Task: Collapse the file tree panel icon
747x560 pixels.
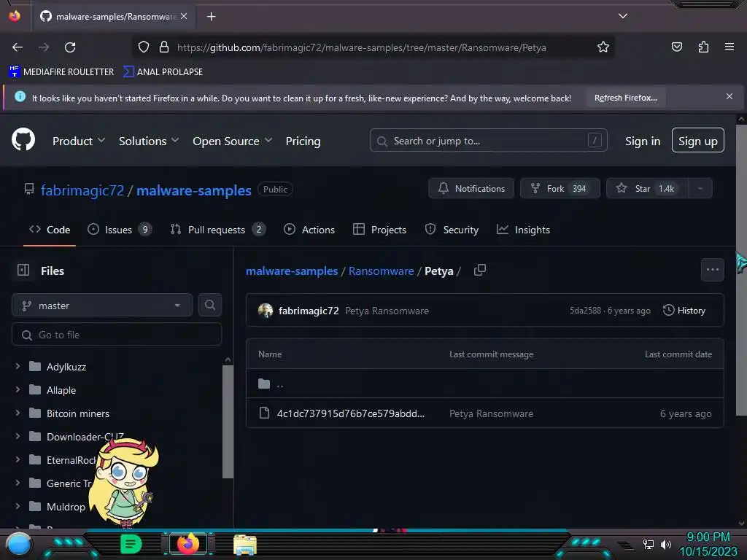Action: pos(23,270)
